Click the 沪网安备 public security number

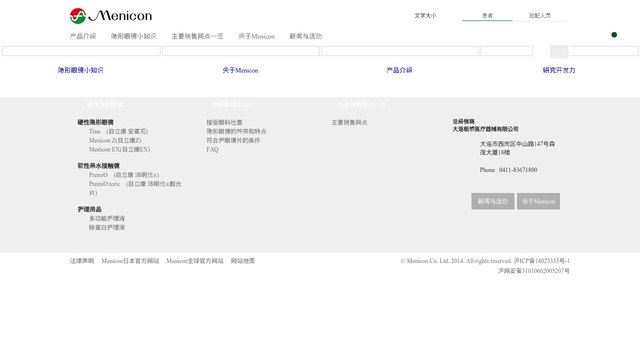click(534, 271)
